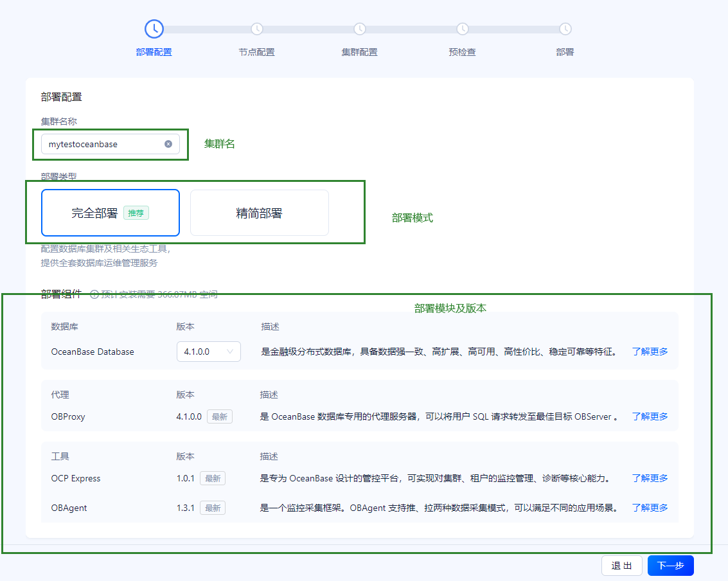
Task: Click the 节点配置 step circle icon
Action: pyautogui.click(x=257, y=29)
